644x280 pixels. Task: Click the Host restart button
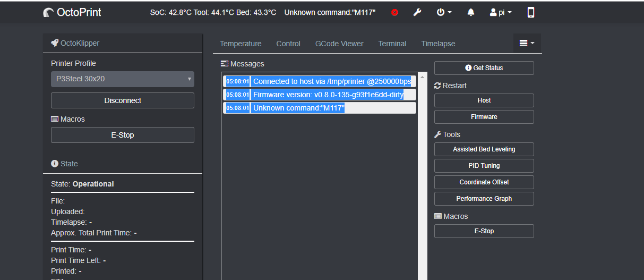[484, 100]
